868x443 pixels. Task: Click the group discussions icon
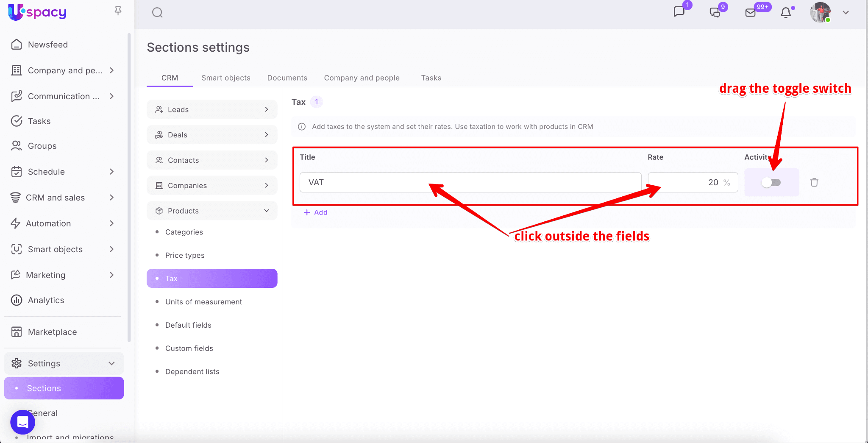point(715,13)
